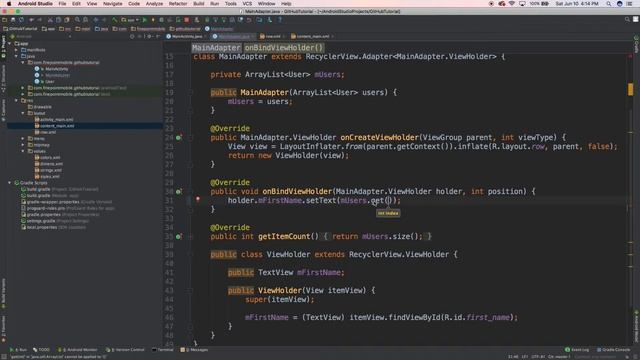This screenshot has height=360, width=640.
Task: Click the Open folder icon in toolbar
Action: click(4, 20)
